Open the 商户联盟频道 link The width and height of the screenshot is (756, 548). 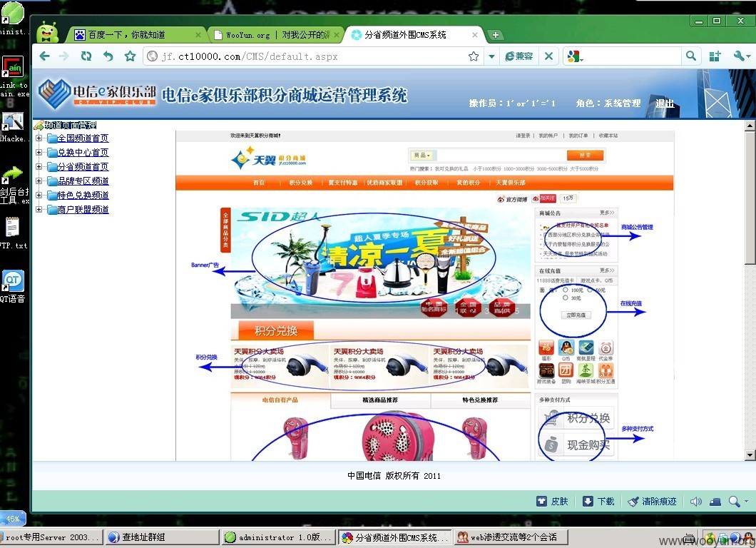click(83, 209)
